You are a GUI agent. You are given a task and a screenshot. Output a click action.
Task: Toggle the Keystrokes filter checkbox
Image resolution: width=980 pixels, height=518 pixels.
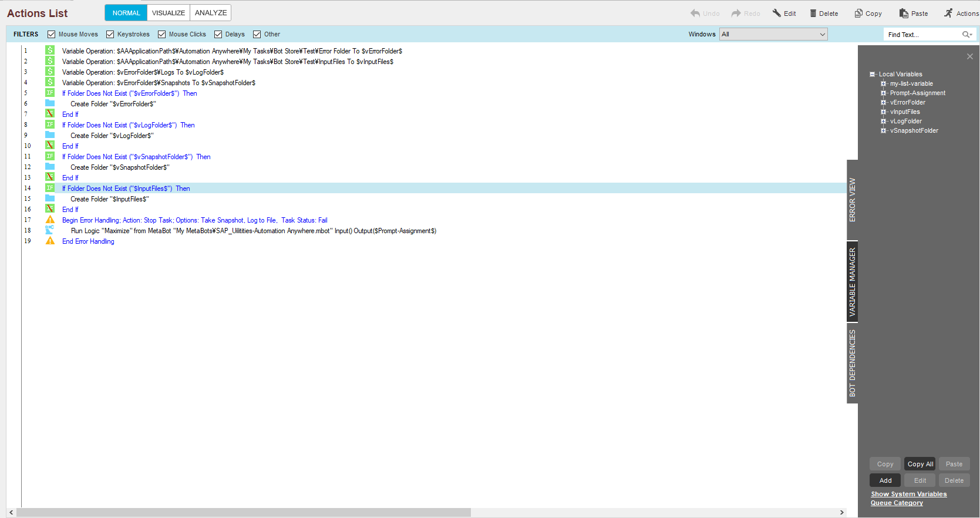pyautogui.click(x=110, y=34)
